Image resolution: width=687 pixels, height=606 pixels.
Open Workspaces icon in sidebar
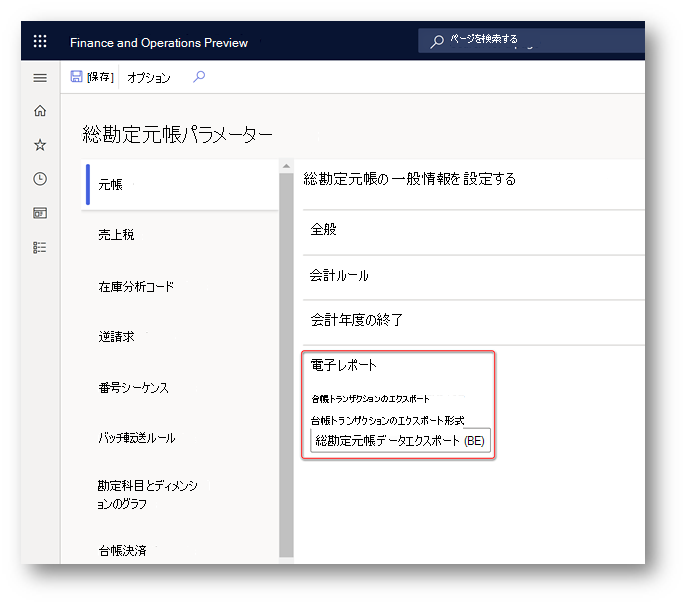(40, 213)
